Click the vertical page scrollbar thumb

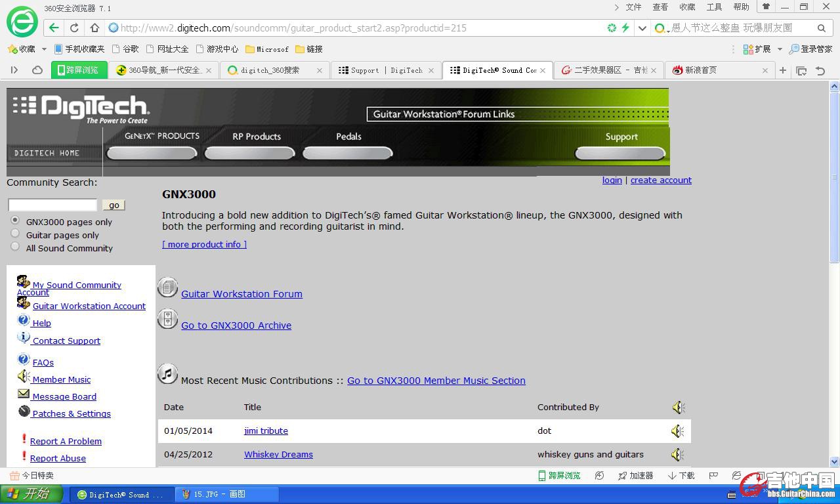834,177
